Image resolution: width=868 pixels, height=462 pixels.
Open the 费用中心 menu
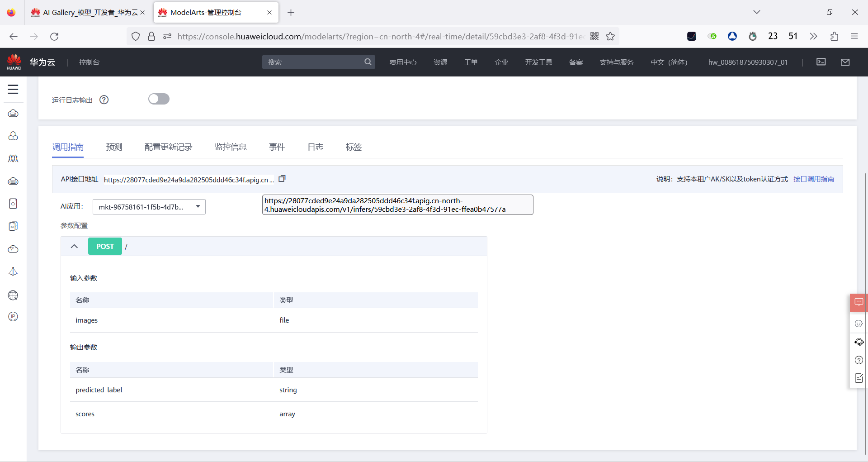(403, 62)
